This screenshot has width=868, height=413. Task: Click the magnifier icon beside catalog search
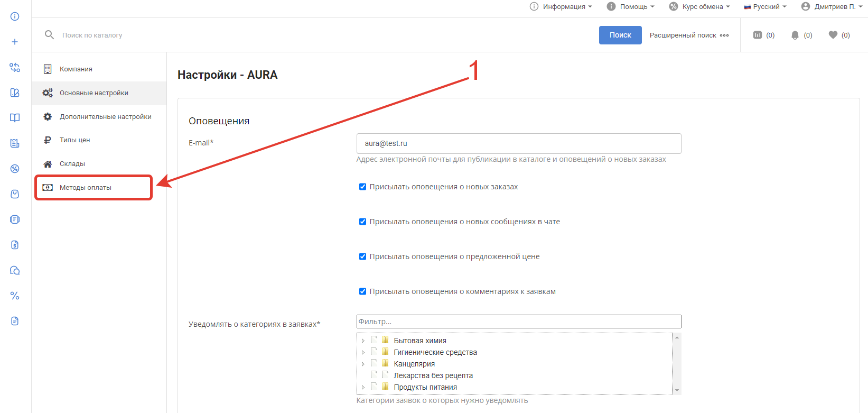coord(49,35)
